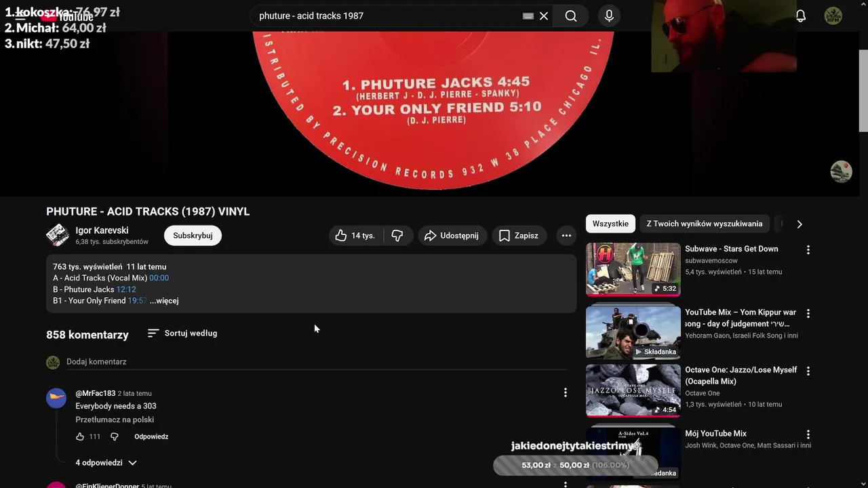Viewport: 868px width, 488px height.
Task: Open Sortuj według sort dropdown
Action: (182, 333)
